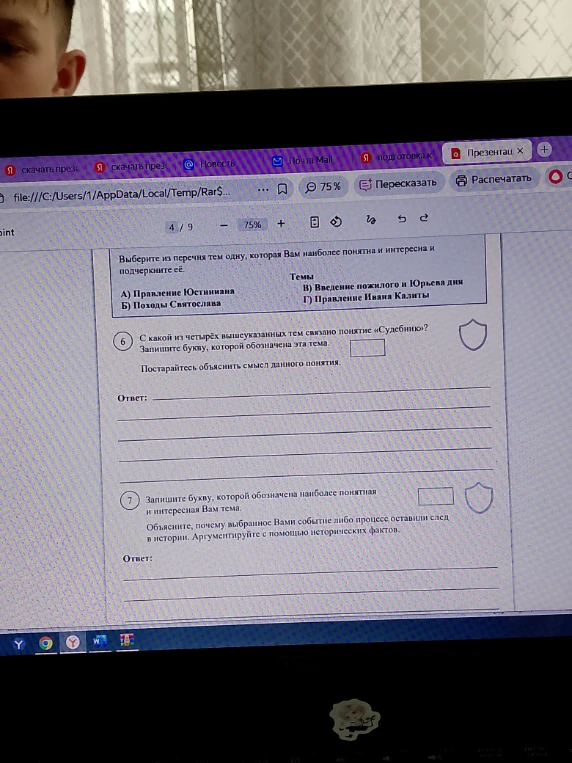
Task: Click the Пересказать button
Action: point(399,184)
